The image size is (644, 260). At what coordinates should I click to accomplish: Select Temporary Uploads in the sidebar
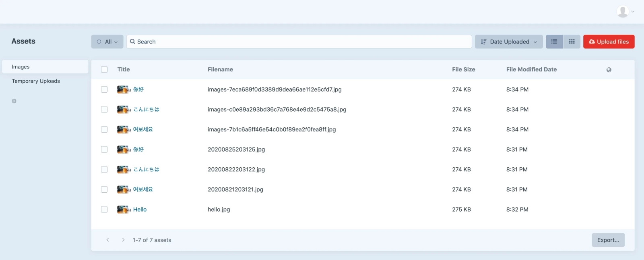click(x=36, y=81)
